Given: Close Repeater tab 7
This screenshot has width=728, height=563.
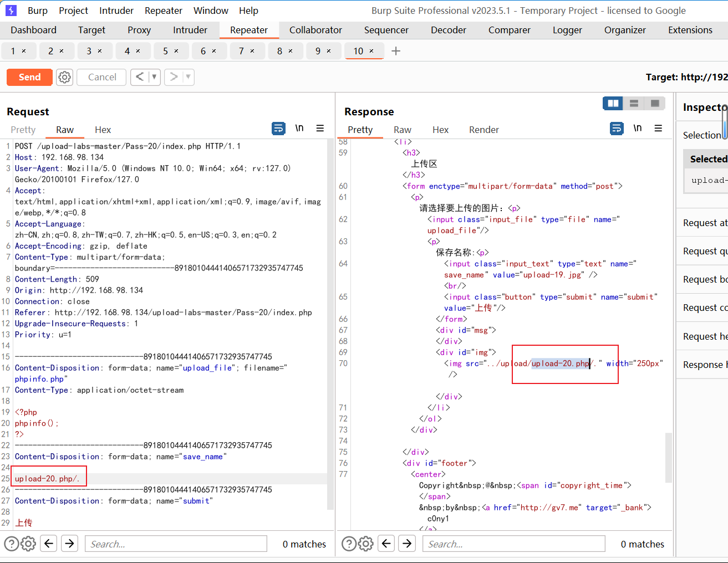Looking at the screenshot, I should click(x=252, y=51).
